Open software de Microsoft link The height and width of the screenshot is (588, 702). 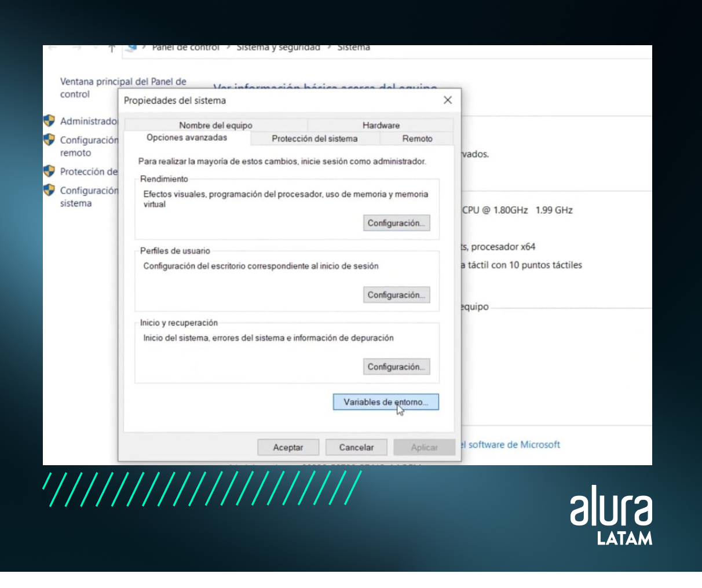coord(510,444)
